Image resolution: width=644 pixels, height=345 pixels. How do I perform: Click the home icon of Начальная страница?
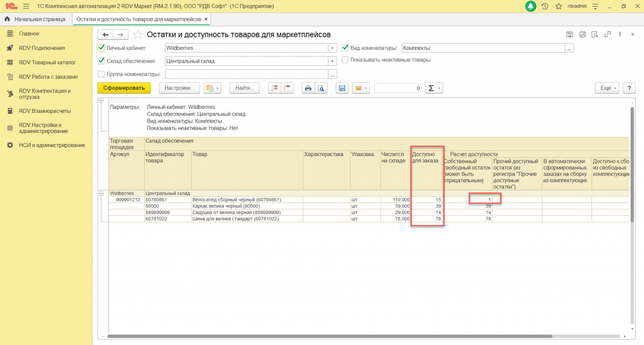point(7,19)
